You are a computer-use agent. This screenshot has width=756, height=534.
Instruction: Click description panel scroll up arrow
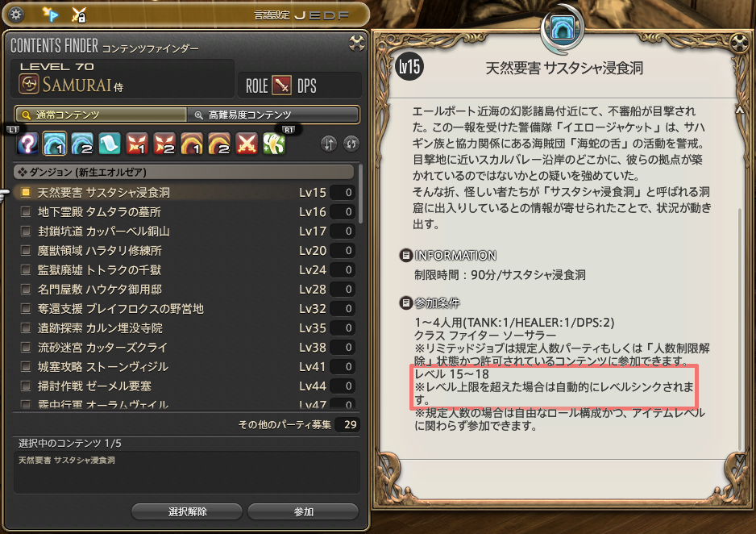(x=740, y=110)
